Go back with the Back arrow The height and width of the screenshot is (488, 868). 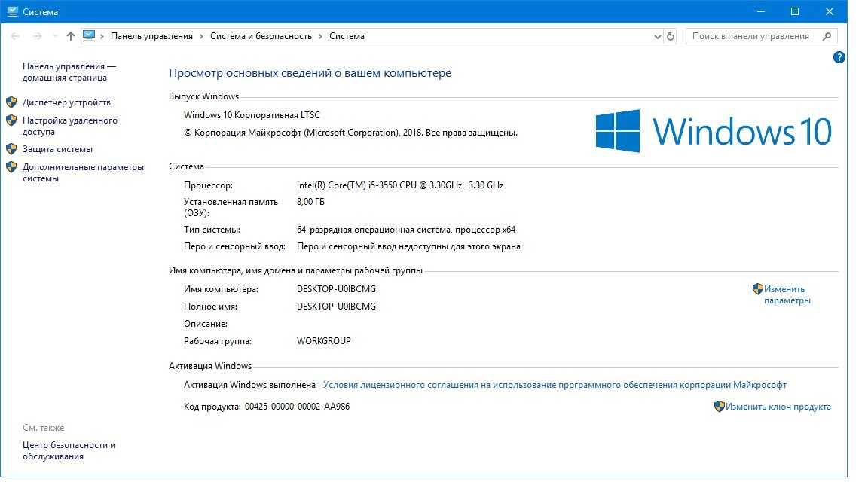pos(16,36)
